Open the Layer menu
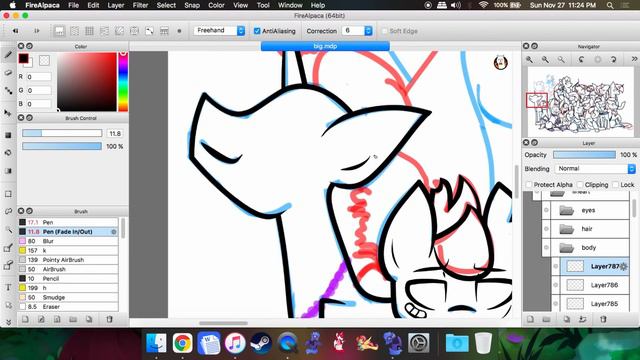 tap(116, 5)
